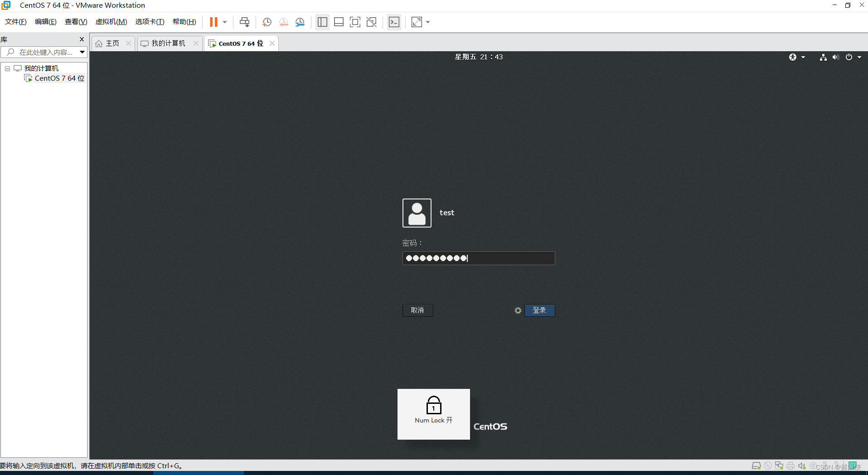Enter full screen mode
Viewport: 868px width, 475px height.
point(355,22)
